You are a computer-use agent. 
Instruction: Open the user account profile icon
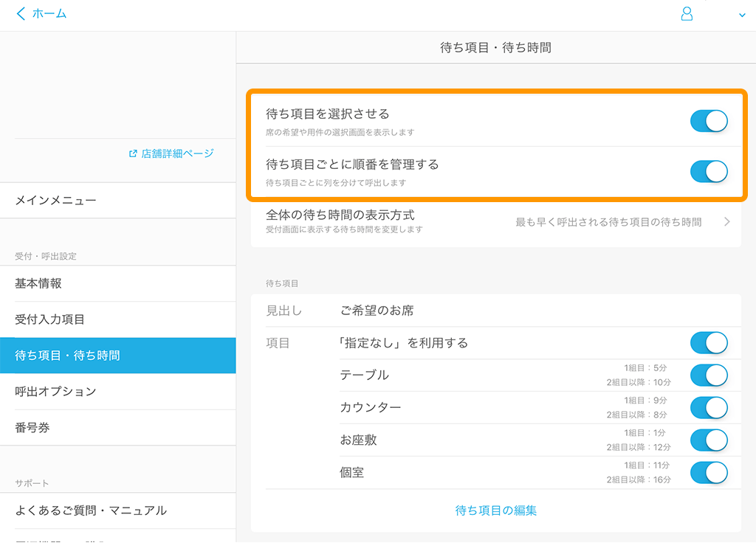[687, 14]
